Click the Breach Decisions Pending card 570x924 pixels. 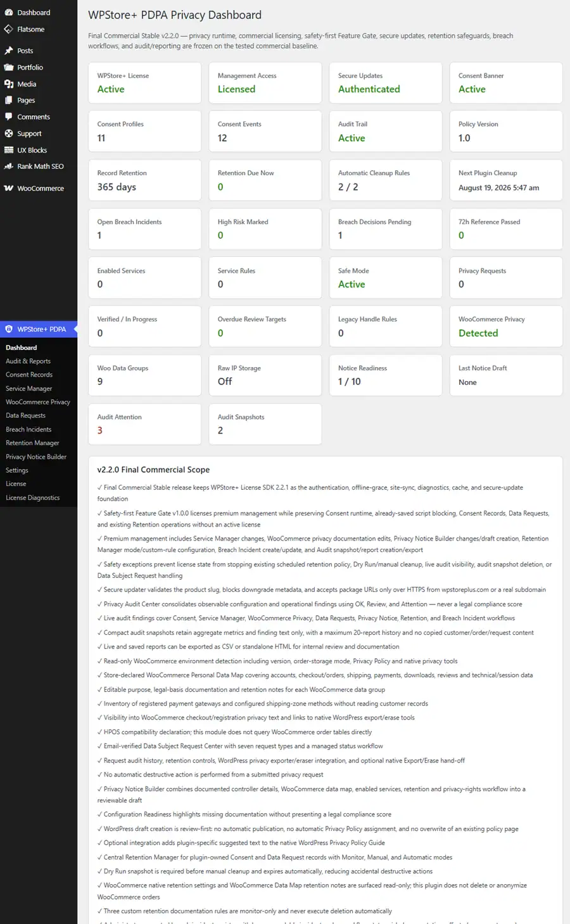click(386, 229)
